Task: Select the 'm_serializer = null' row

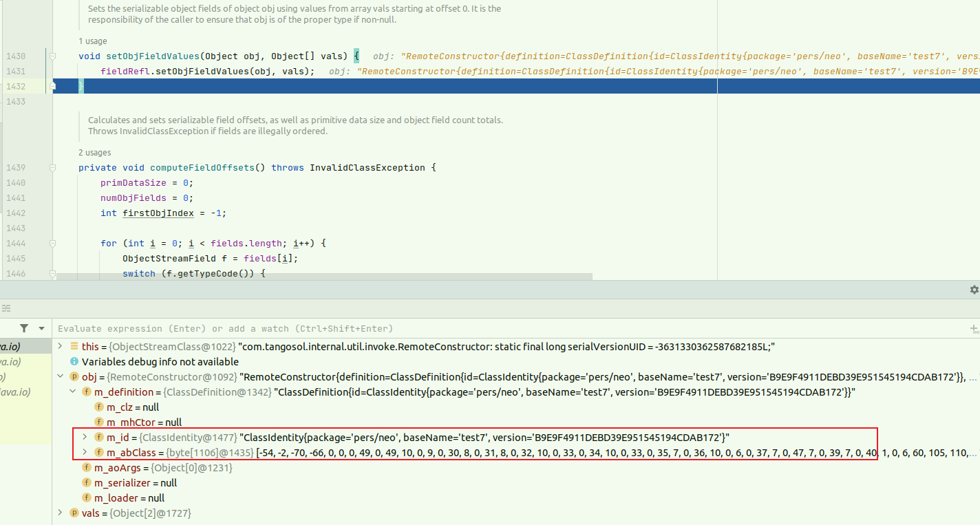Action: (x=516, y=482)
